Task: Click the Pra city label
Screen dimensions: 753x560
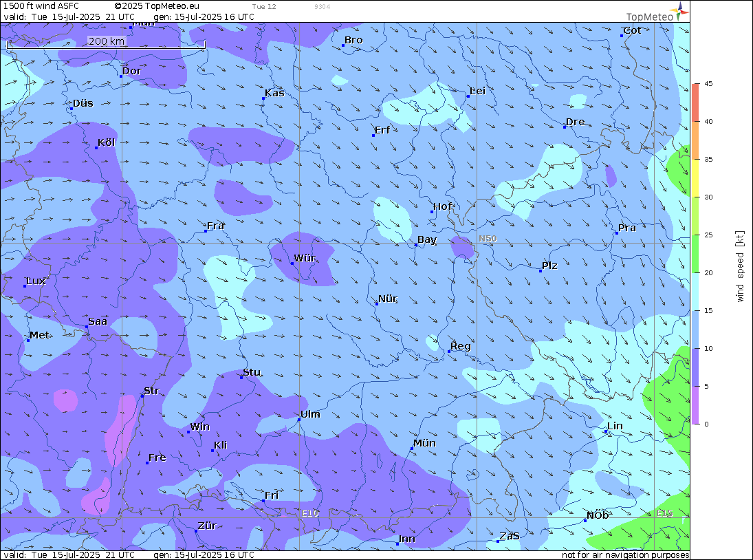Action: click(627, 228)
